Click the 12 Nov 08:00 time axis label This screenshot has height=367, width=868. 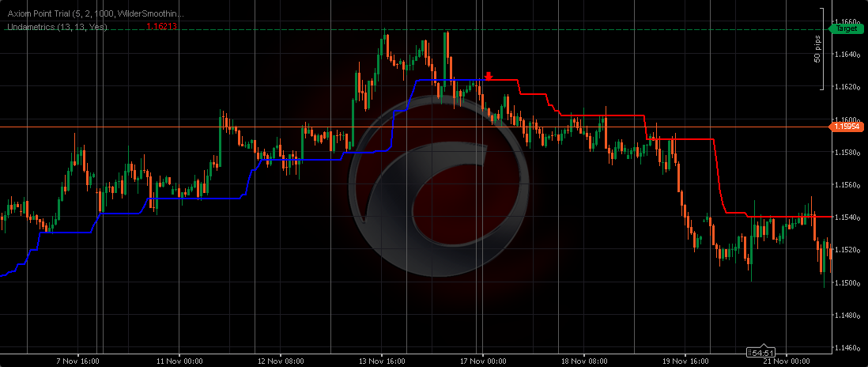pos(279,361)
